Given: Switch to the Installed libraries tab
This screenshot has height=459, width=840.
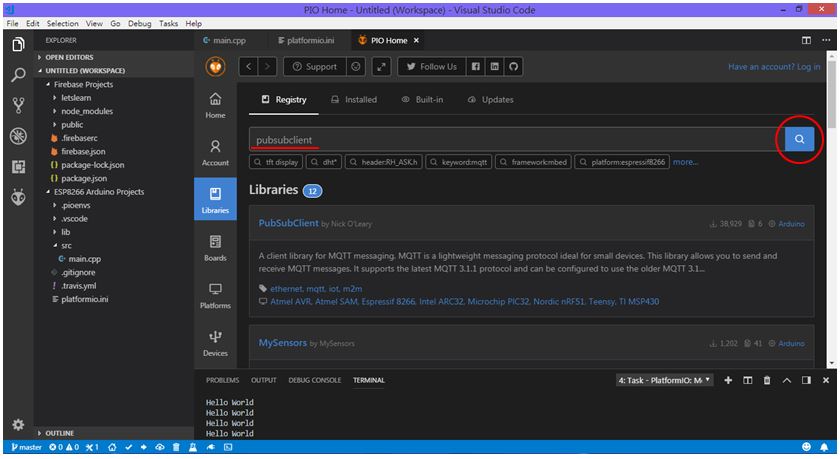Looking at the screenshot, I should tap(354, 100).
